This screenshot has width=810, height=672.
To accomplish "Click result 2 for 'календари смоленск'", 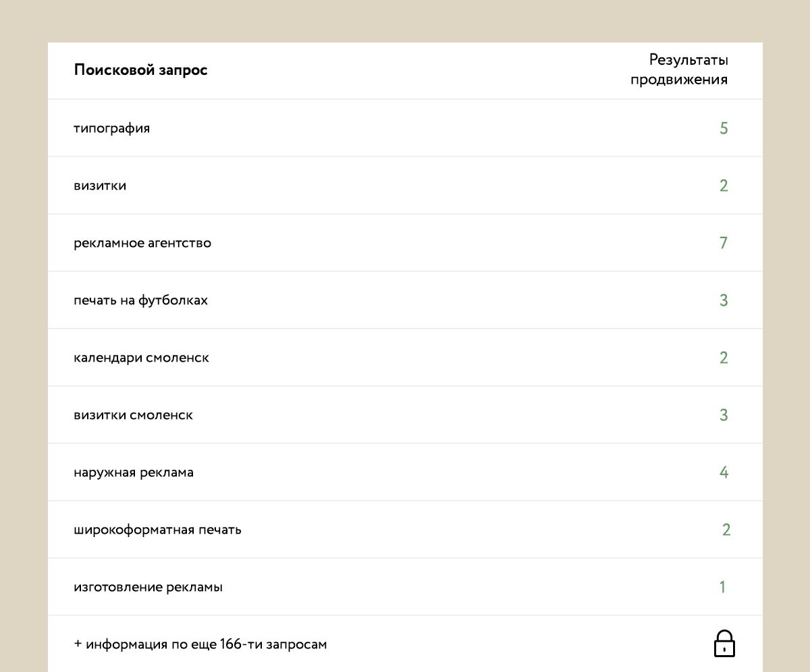I will [724, 358].
